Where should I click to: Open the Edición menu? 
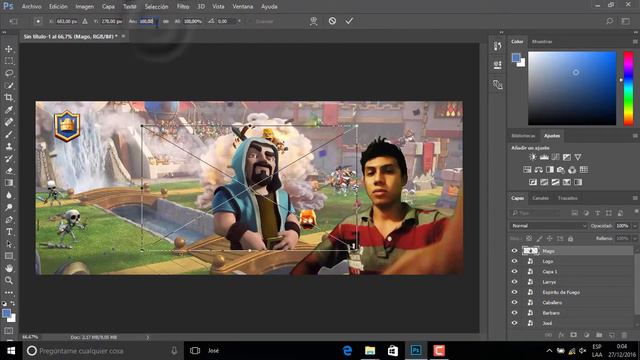pyautogui.click(x=58, y=7)
